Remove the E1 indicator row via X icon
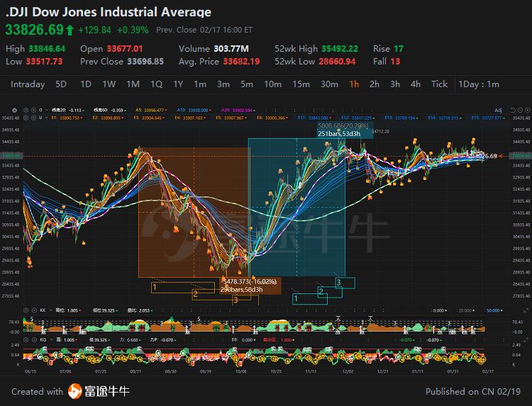Screen dimensions: 532x406 pyautogui.click(x=33, y=118)
